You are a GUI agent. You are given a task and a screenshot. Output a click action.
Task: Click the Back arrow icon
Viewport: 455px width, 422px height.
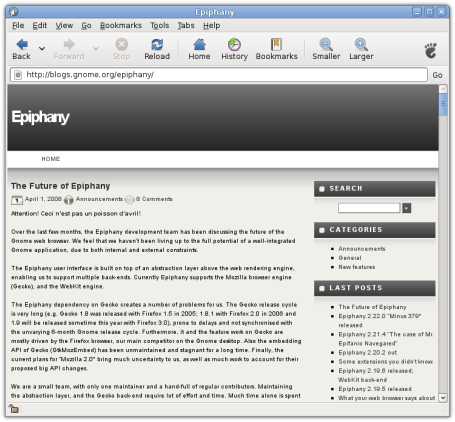tap(22, 44)
